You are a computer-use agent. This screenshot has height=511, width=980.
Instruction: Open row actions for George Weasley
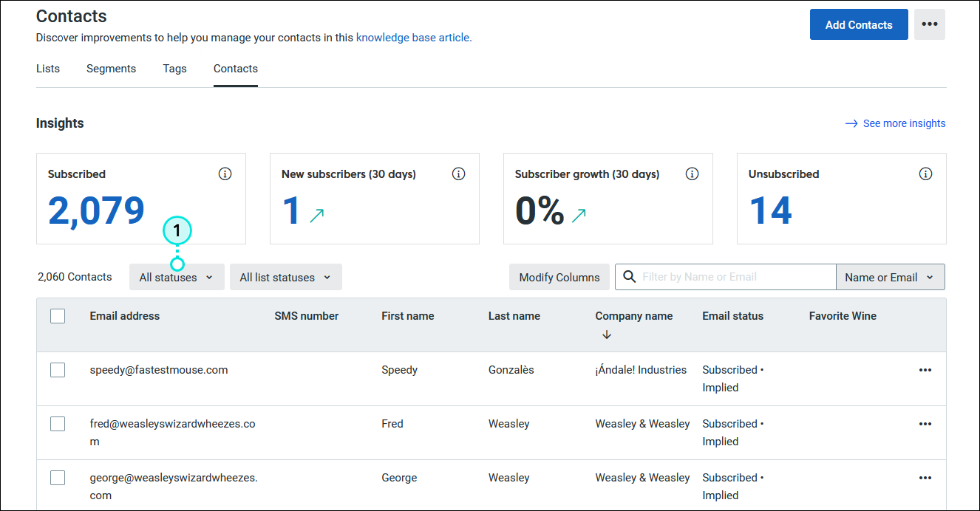click(x=925, y=478)
